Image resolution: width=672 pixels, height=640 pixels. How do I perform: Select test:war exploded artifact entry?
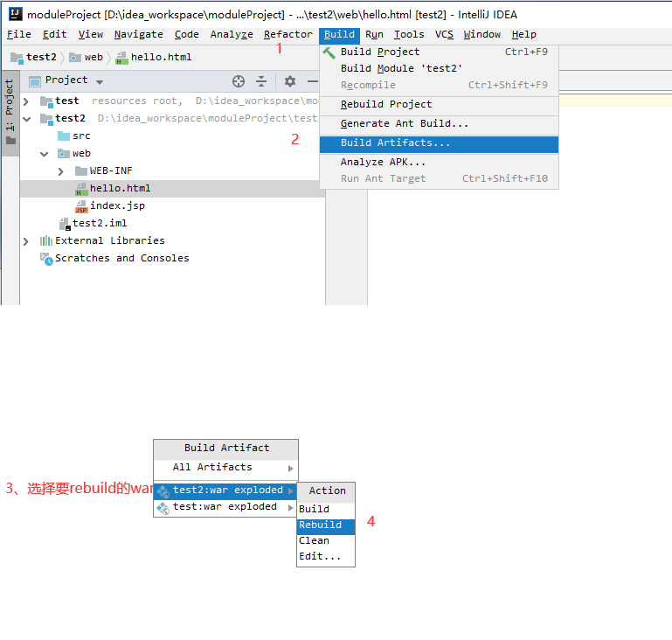point(225,508)
